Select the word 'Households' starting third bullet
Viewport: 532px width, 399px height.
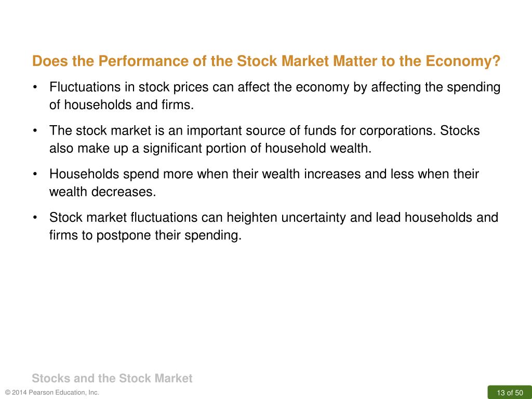pos(84,174)
